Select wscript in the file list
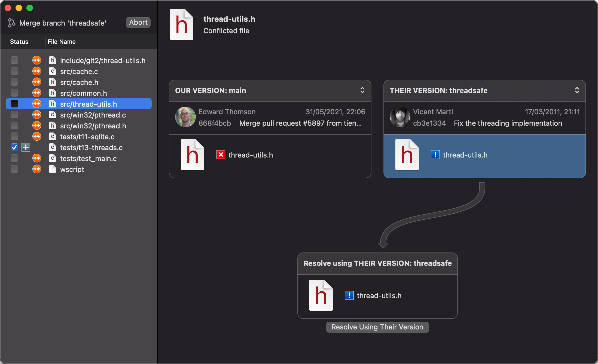 pyautogui.click(x=79, y=169)
